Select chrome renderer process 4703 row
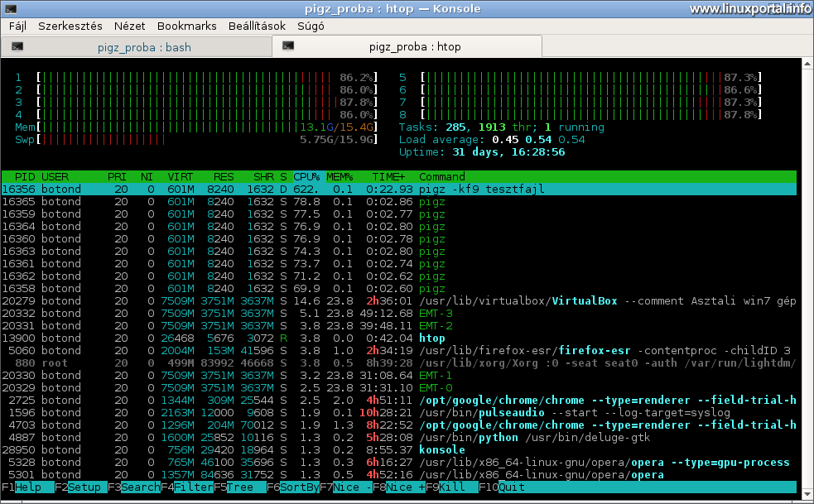The height and width of the screenshot is (504, 814). [x=398, y=425]
